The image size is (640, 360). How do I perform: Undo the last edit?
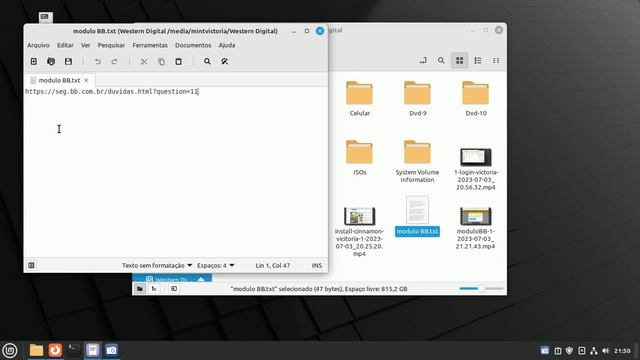coord(98,61)
